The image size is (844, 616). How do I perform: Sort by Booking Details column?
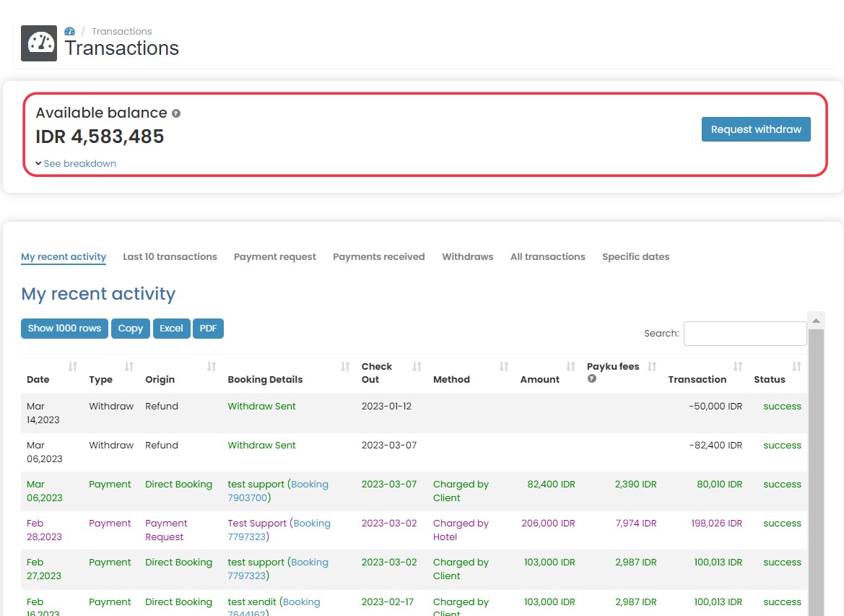pos(346,367)
